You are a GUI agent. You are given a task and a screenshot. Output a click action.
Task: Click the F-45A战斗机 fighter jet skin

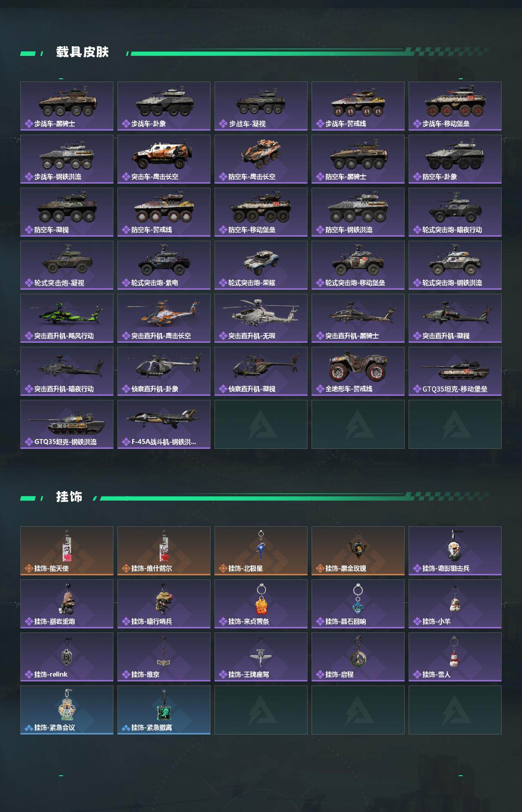pos(164,424)
